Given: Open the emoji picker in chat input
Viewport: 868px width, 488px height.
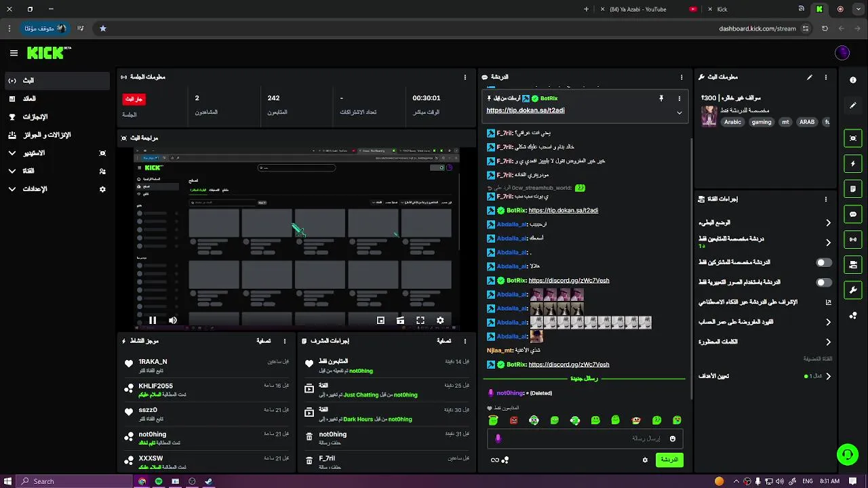Looking at the screenshot, I should pyautogui.click(x=673, y=439).
